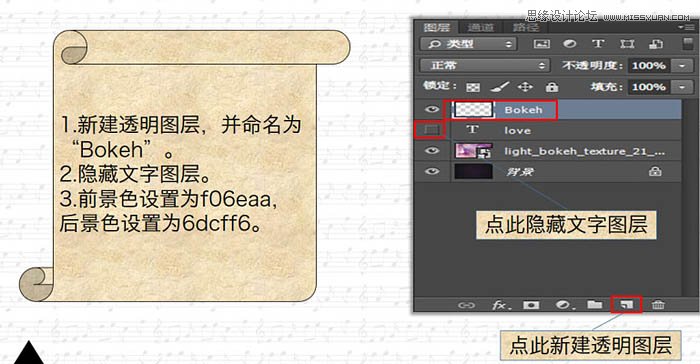Click the 填充 fill value field

click(649, 87)
